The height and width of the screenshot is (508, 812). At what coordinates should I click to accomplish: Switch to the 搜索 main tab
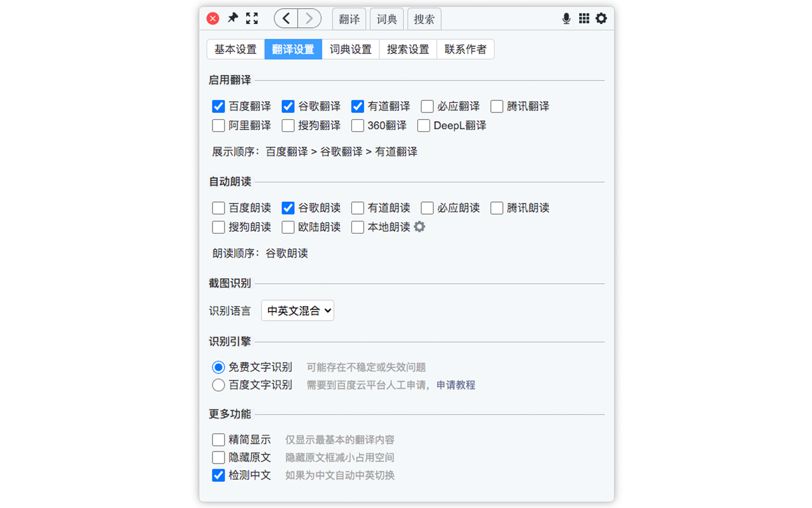point(424,19)
